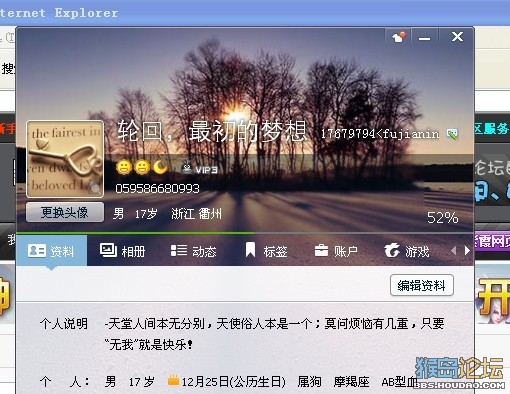Click the nickname 轮回,最初的梦想
The image size is (510, 394).
tap(212, 131)
